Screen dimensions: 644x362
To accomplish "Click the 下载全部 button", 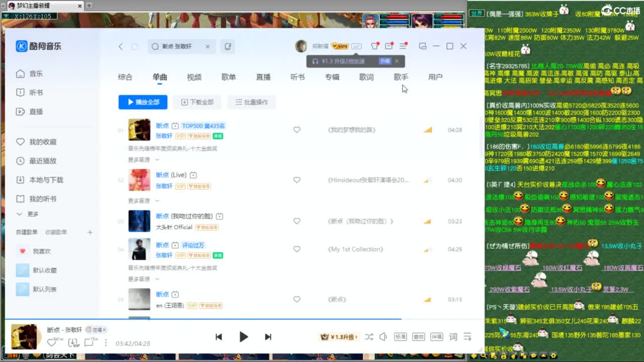I will coord(197,102).
